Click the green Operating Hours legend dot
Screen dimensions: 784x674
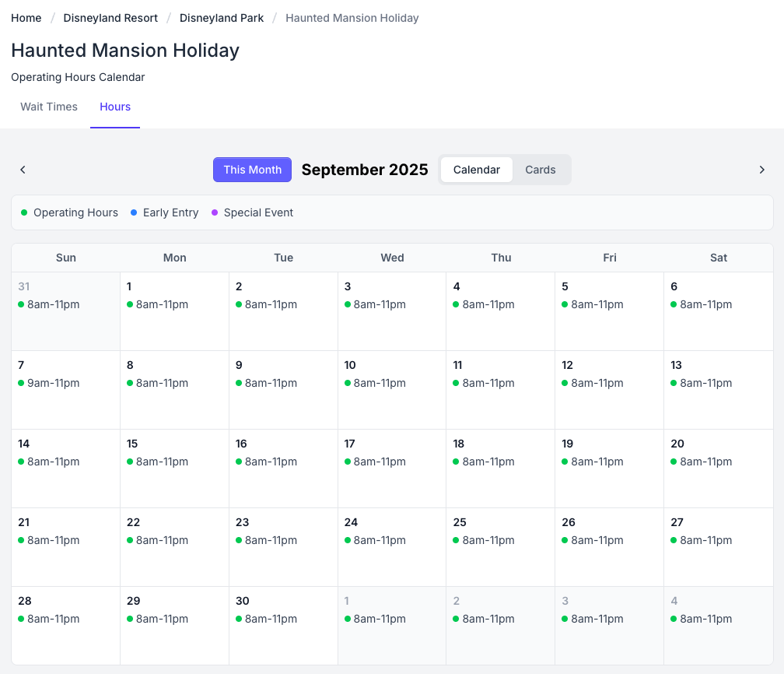point(24,212)
